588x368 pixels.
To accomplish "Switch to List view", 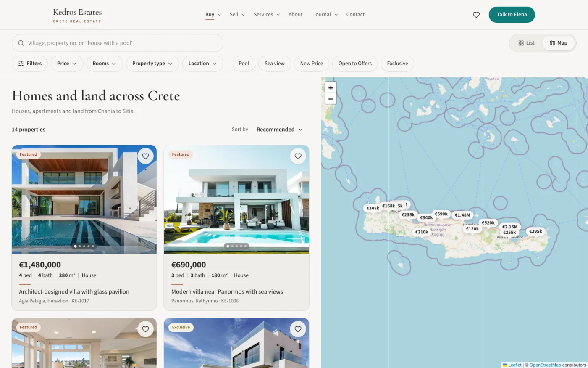I will click(x=527, y=43).
